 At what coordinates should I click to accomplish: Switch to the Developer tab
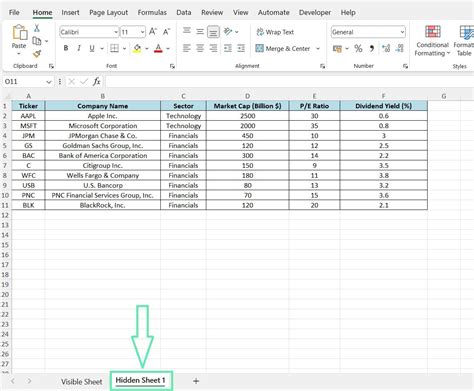click(x=315, y=13)
